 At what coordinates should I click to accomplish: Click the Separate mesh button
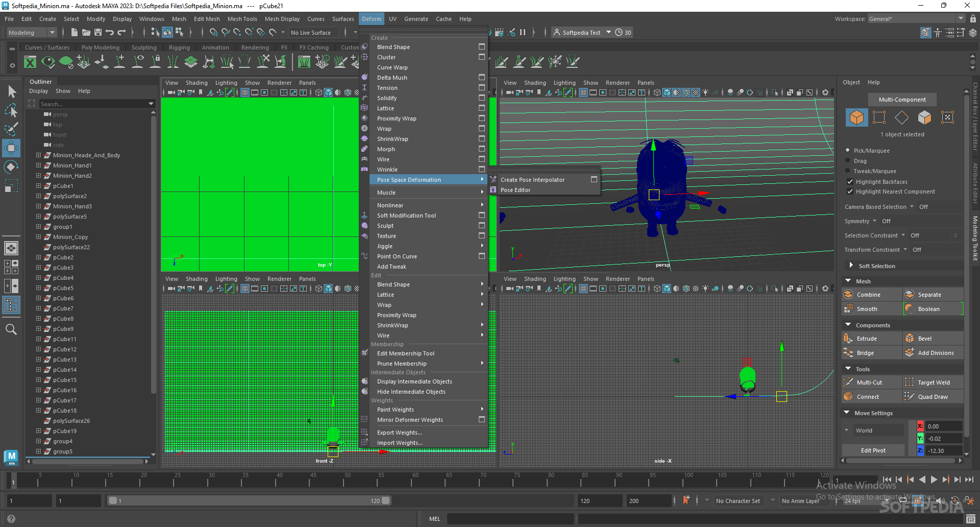933,295
